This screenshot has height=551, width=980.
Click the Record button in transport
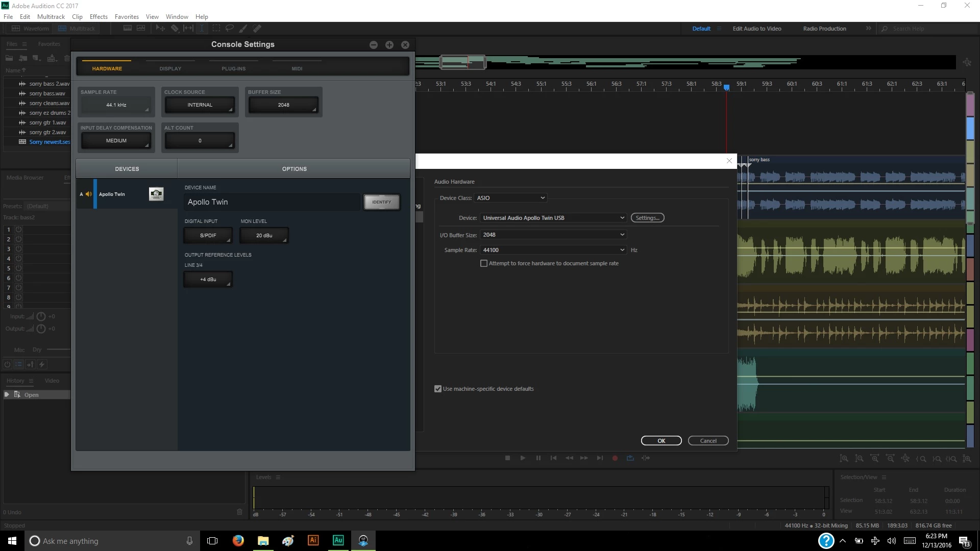pos(615,458)
